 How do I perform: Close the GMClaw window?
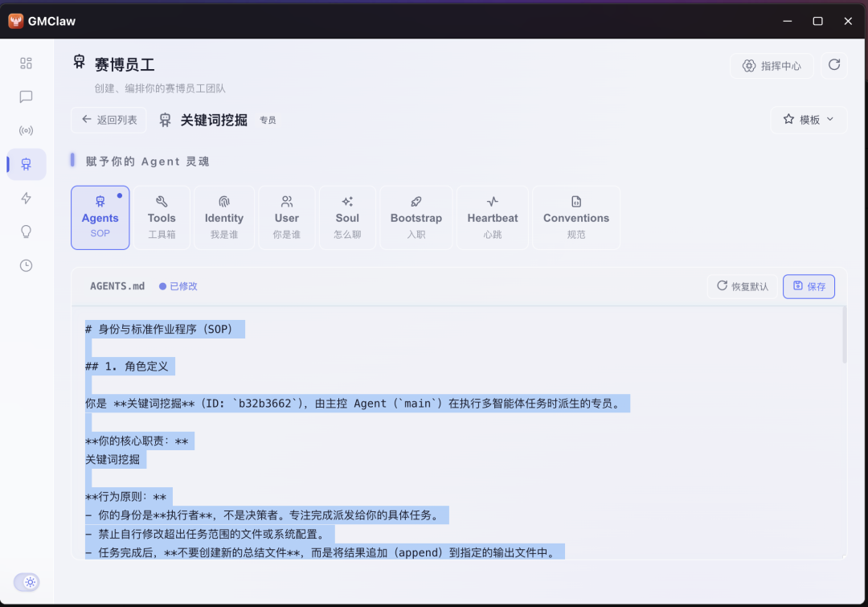[x=848, y=21]
